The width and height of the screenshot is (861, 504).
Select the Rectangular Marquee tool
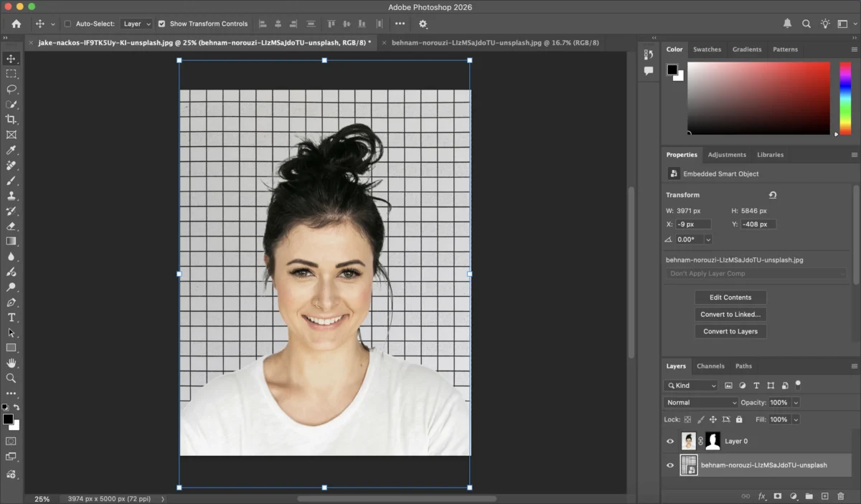pos(11,74)
